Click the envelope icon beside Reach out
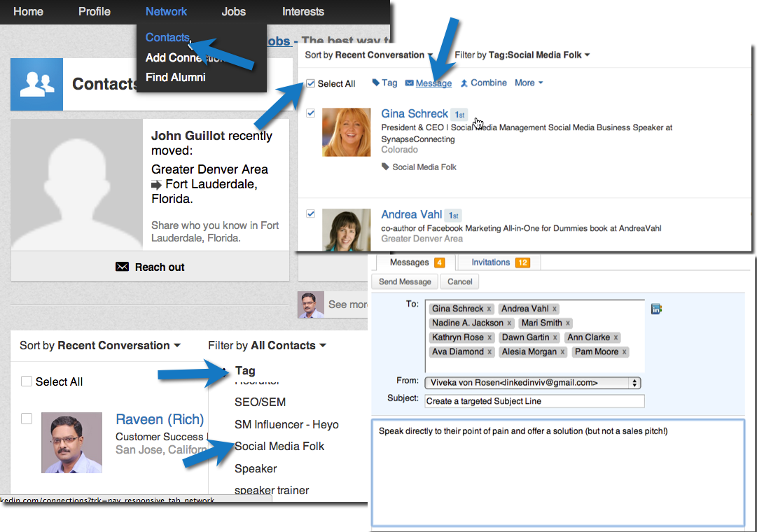The image size is (757, 532). click(x=122, y=267)
